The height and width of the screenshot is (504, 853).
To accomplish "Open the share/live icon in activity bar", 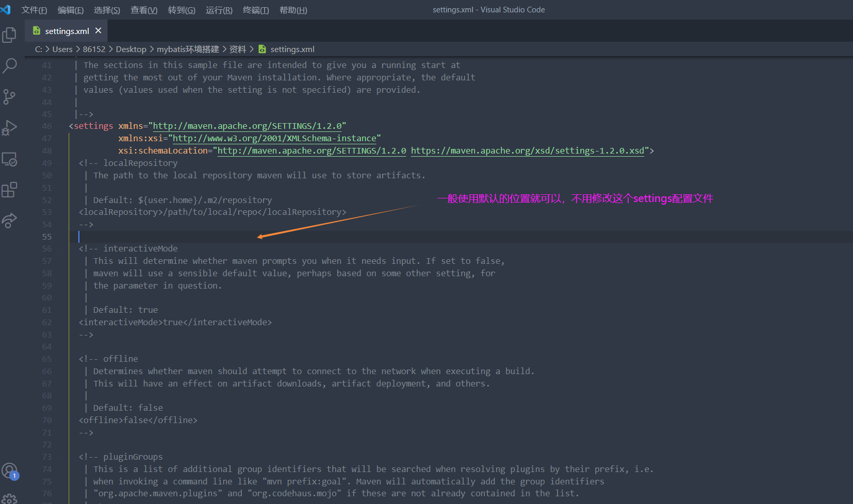I will (x=9, y=221).
